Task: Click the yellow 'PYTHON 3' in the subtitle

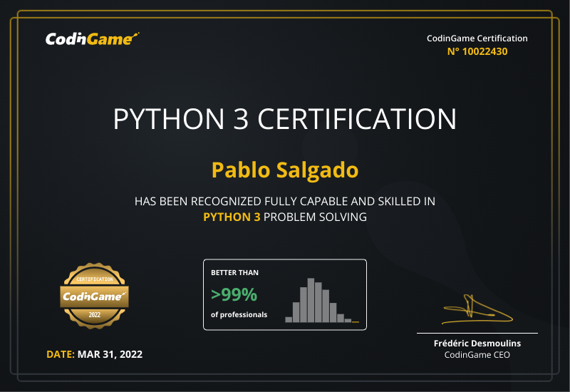Action: point(232,217)
